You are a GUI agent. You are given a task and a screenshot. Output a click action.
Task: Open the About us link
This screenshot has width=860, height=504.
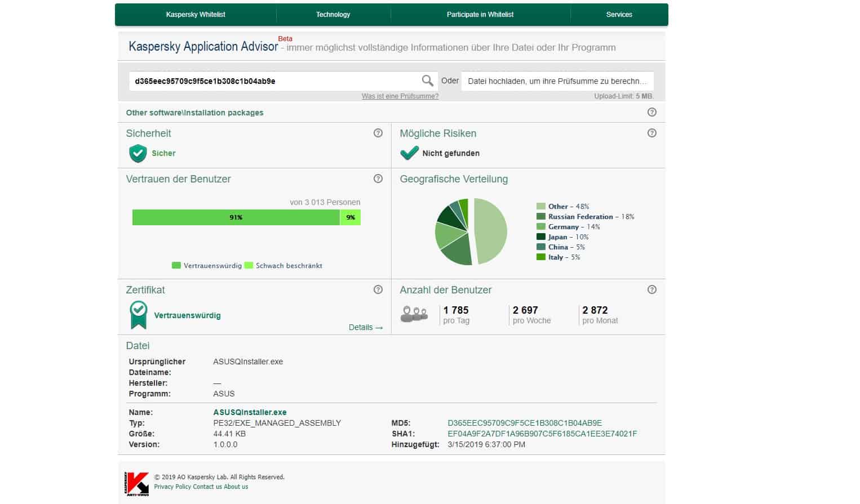[236, 487]
